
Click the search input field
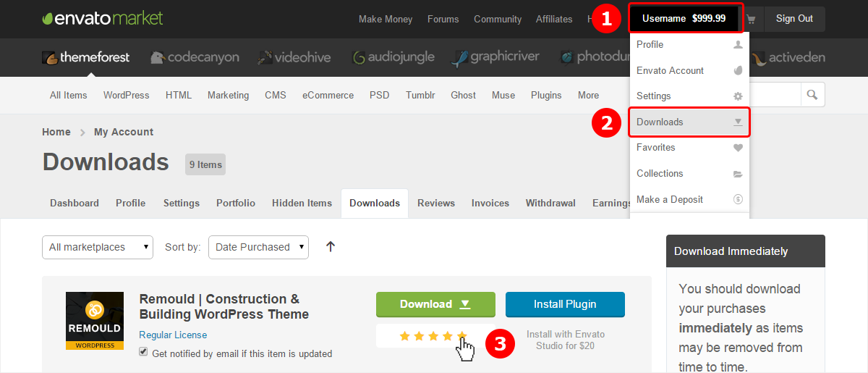[774, 95]
